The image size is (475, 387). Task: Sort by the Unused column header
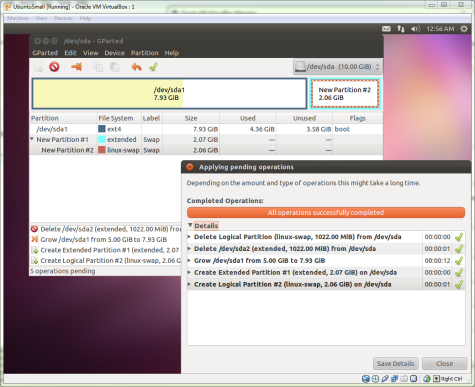tap(304, 118)
